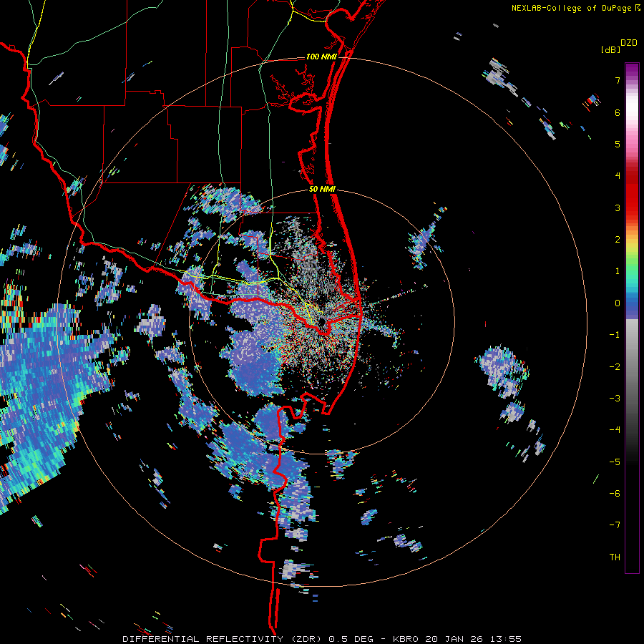Click the DZD legend title
The width and height of the screenshot is (644, 644).
(x=629, y=43)
